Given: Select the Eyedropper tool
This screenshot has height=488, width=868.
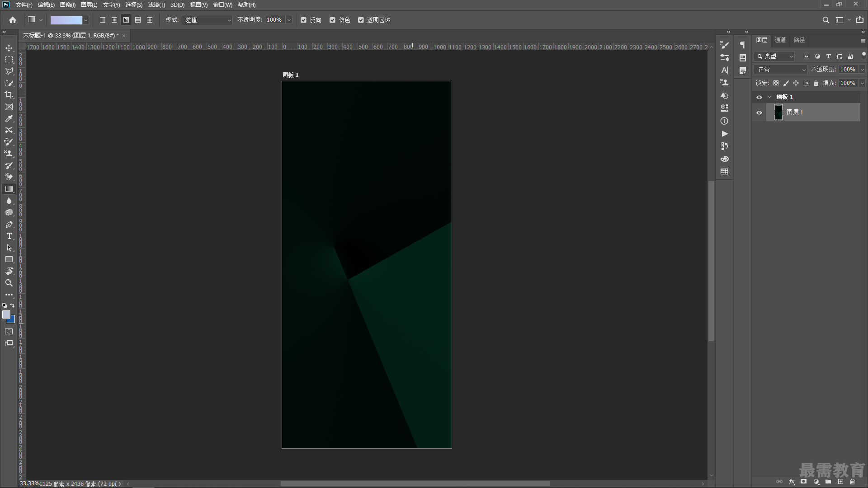Looking at the screenshot, I should click(9, 118).
